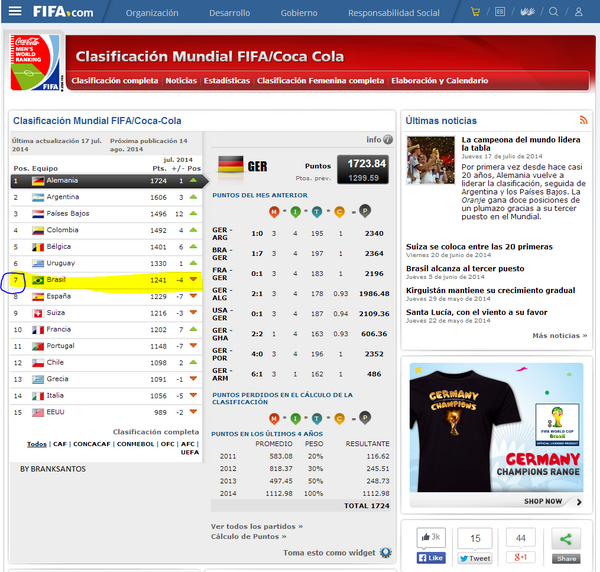
Task: Filter ranking by CONMEBOL
Action: 135,444
